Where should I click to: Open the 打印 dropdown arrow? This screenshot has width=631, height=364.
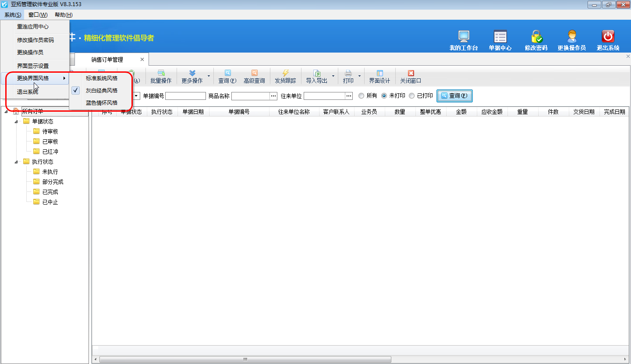tap(359, 76)
